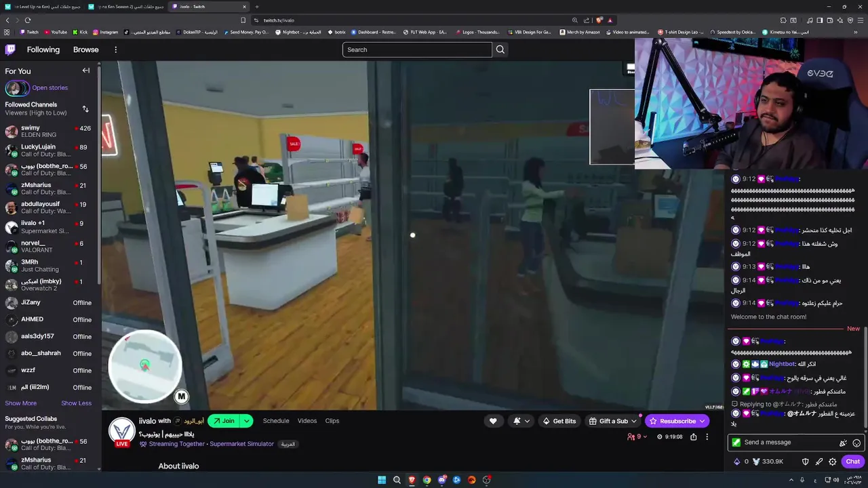Click the Twitch logo home icon
Screen dimensions: 868x488
(10, 49)
